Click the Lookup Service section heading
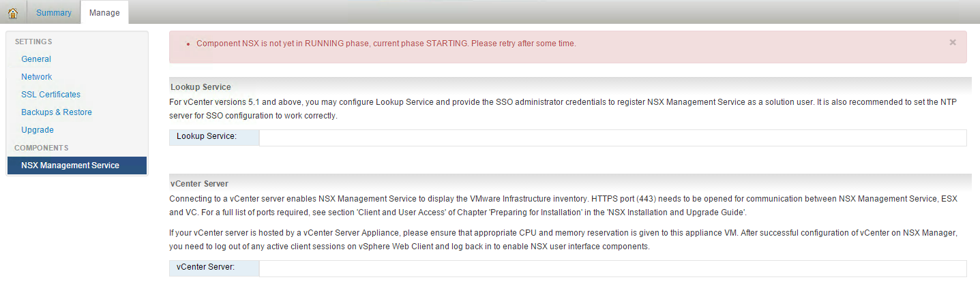980x284 pixels. [201, 87]
